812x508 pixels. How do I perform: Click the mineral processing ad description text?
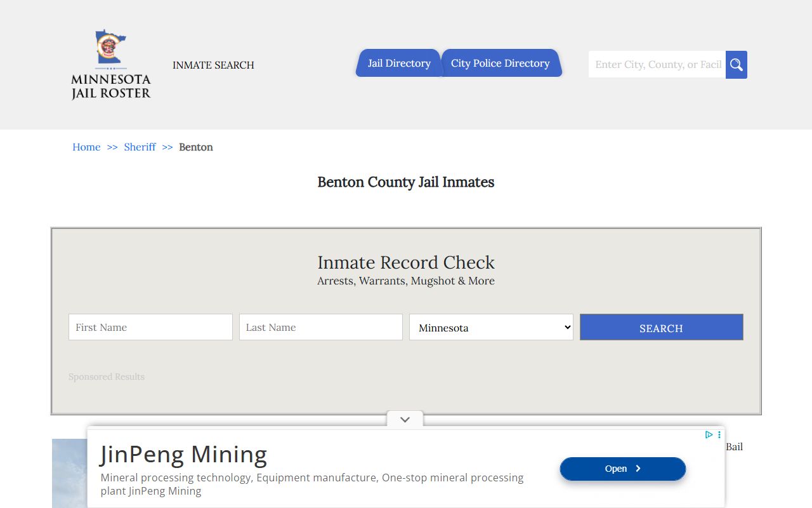(x=312, y=484)
